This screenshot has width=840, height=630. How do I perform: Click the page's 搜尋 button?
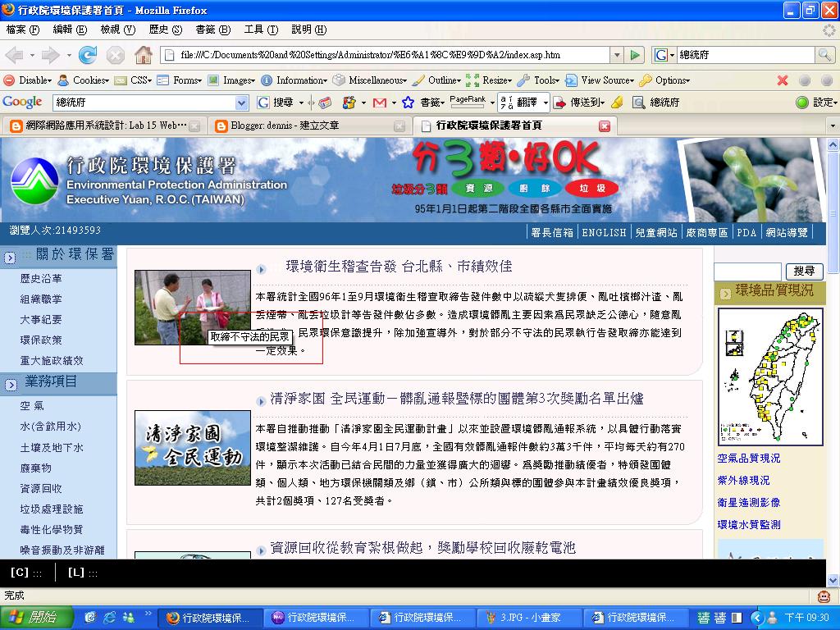(x=804, y=271)
